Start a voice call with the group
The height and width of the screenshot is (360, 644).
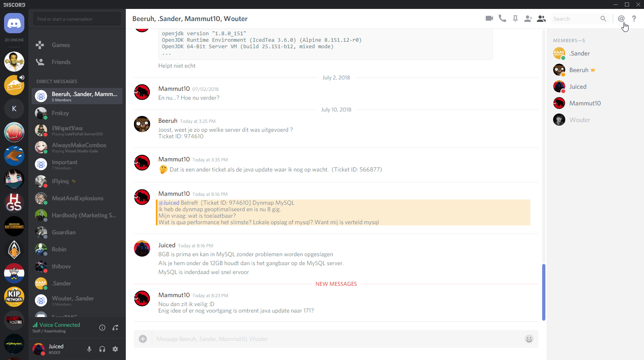tap(502, 19)
